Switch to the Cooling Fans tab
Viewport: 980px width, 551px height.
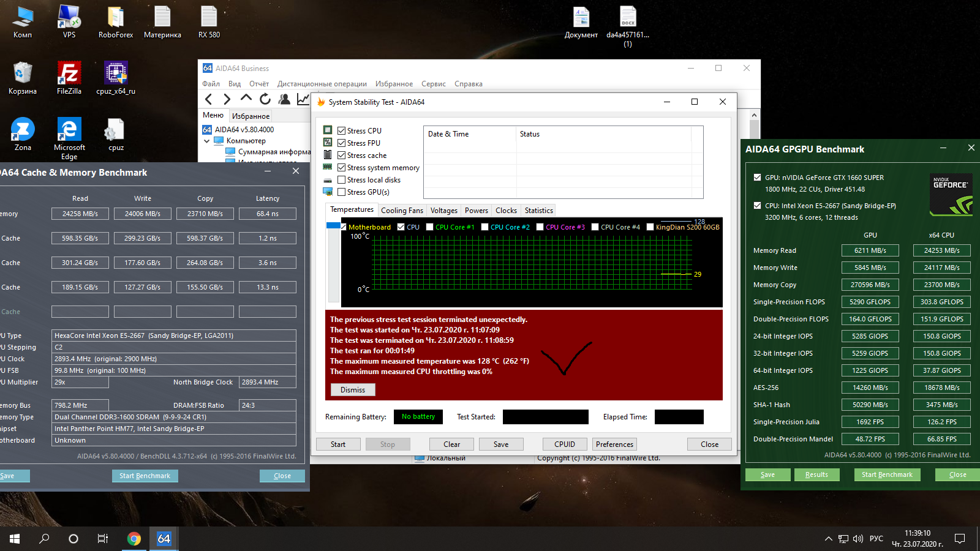tap(402, 211)
